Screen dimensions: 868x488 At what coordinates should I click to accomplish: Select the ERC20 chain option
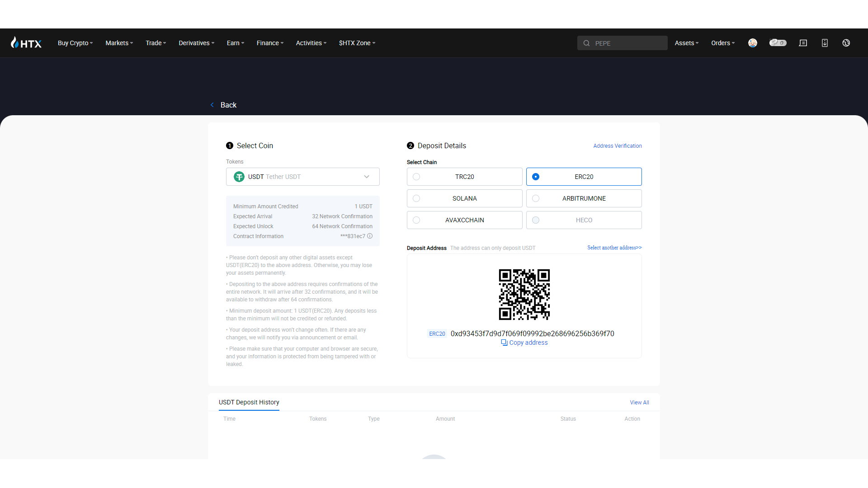pyautogui.click(x=584, y=177)
